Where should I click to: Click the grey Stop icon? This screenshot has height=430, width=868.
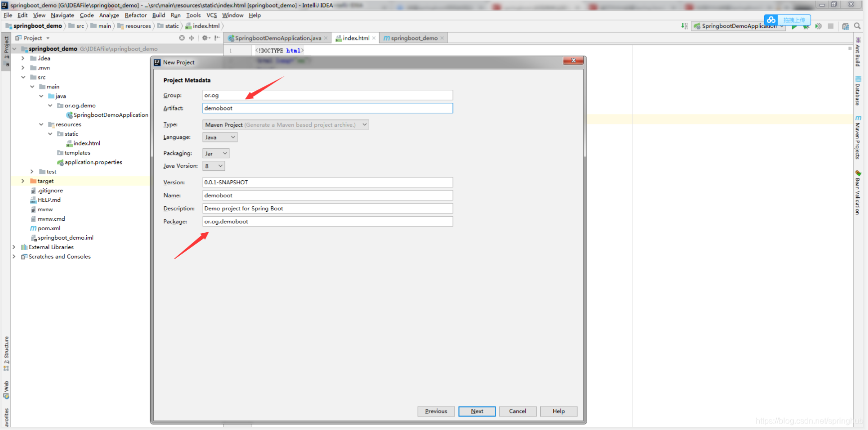click(831, 26)
